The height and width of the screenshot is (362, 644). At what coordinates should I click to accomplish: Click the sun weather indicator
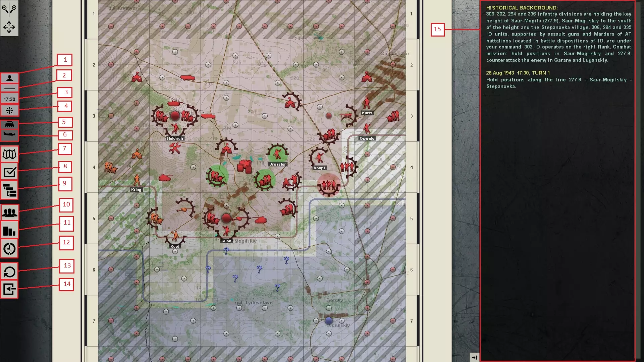(9, 110)
